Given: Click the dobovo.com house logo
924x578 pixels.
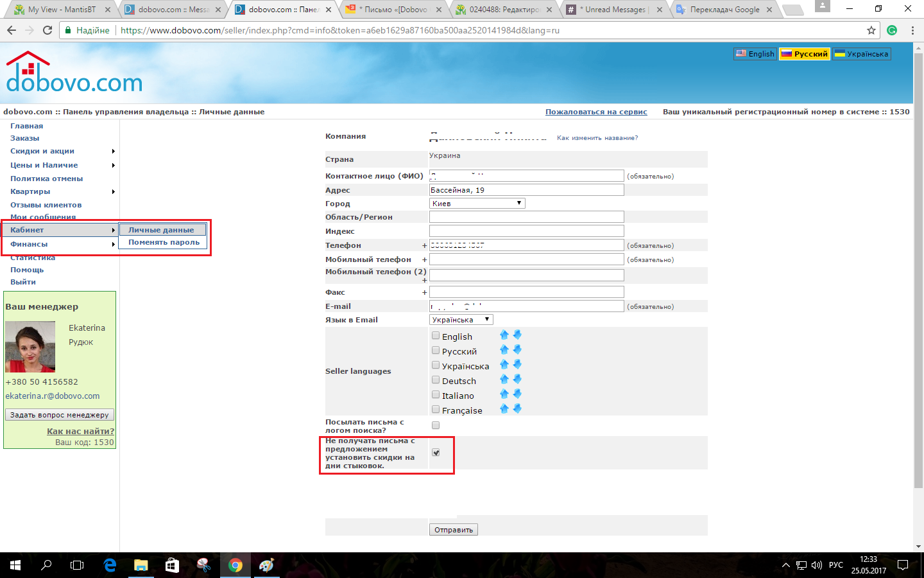Looking at the screenshot, I should click(x=74, y=72).
